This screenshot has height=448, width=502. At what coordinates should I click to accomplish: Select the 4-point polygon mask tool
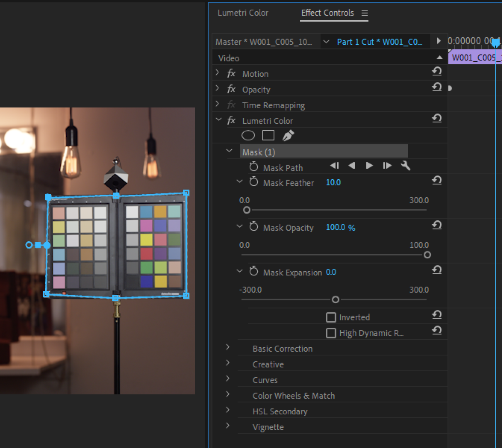coord(268,135)
